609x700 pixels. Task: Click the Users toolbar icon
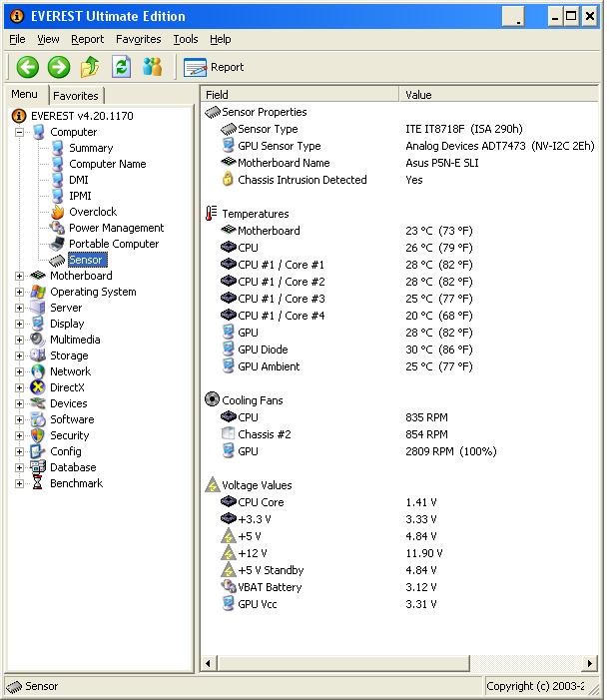[x=152, y=67]
